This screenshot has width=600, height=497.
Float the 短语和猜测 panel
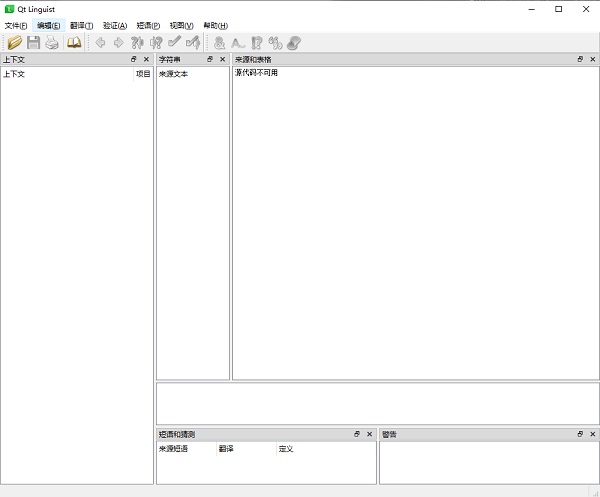pyautogui.click(x=357, y=434)
